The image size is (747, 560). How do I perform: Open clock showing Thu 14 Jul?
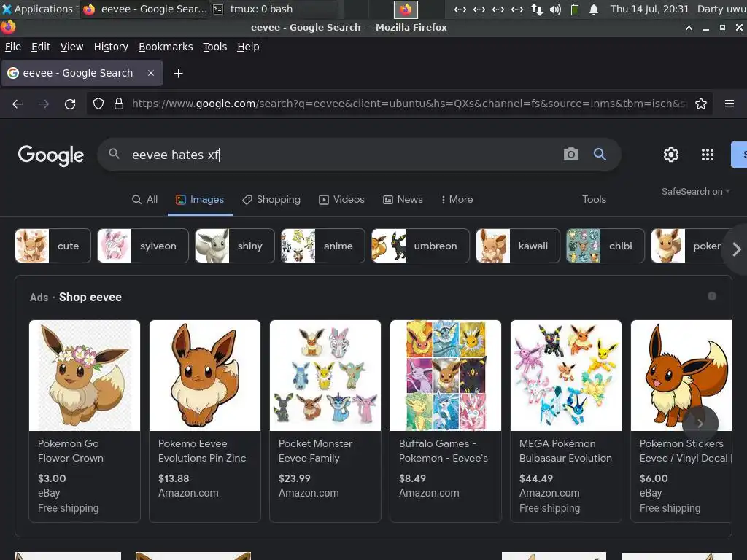pyautogui.click(x=650, y=9)
